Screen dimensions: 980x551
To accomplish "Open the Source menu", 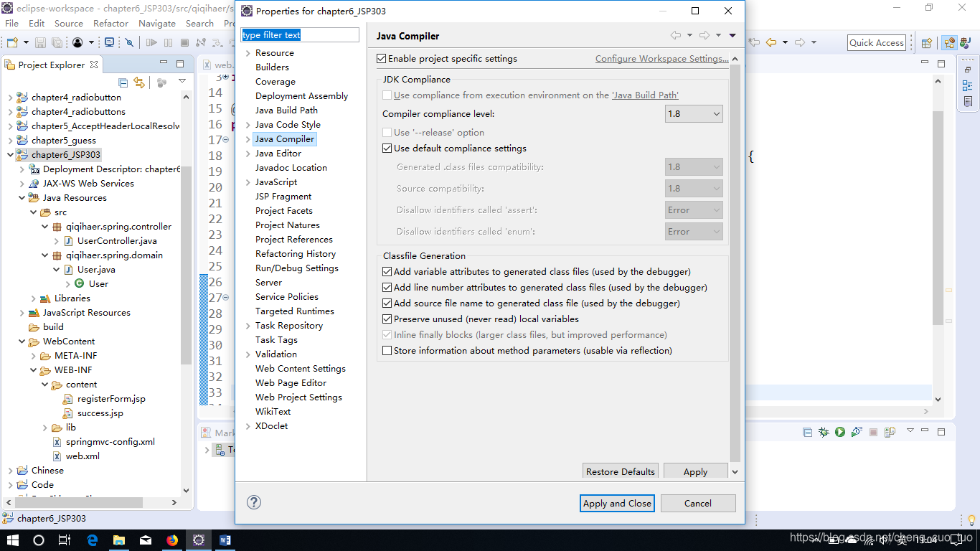I will (69, 24).
